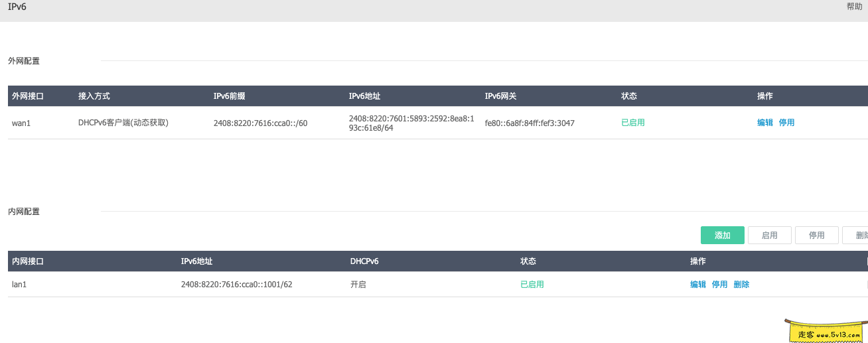This screenshot has height=343, width=868.
Task: Click the fe80 IPv6 gateway address
Action: (x=530, y=123)
